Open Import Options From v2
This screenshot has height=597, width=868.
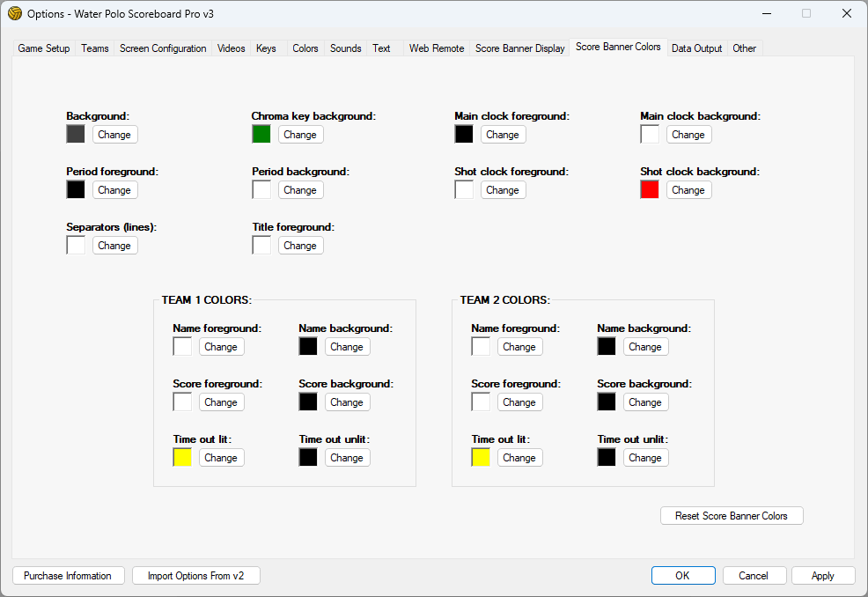tap(196, 576)
